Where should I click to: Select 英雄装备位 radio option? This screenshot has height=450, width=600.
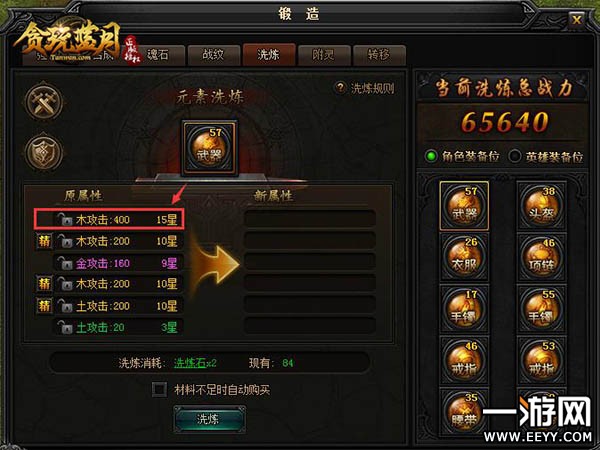515,156
